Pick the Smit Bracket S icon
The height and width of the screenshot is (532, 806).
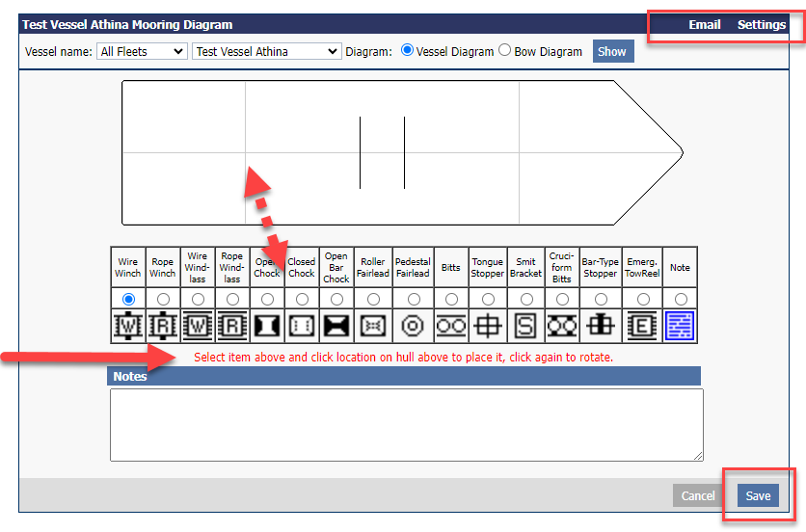pyautogui.click(x=525, y=326)
